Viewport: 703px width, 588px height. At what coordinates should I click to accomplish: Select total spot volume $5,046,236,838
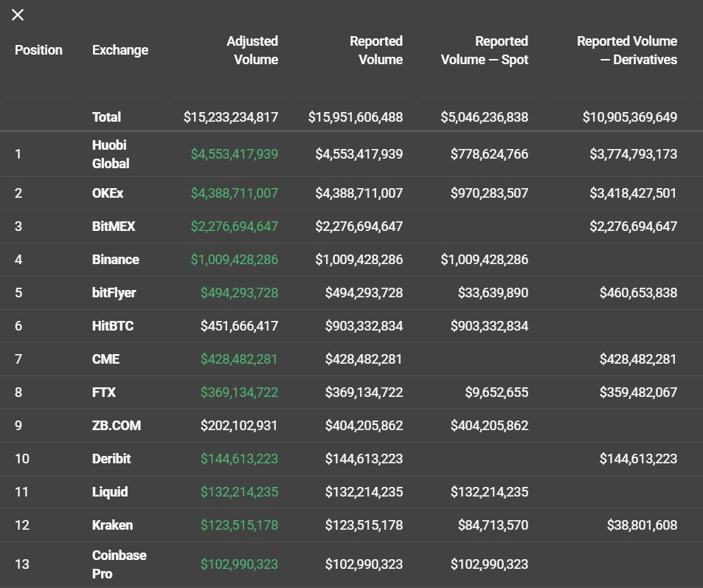485,117
